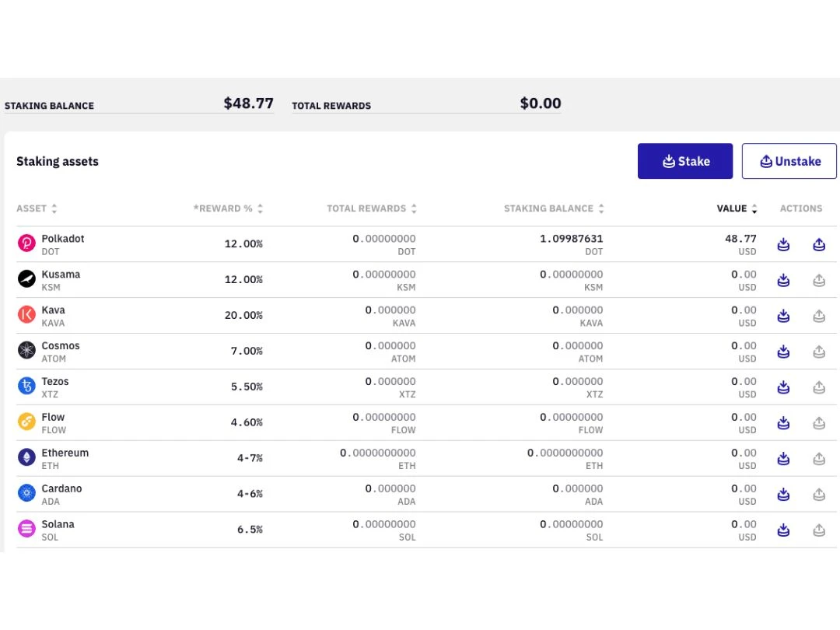Stake icon in Cardano row

coord(783,495)
